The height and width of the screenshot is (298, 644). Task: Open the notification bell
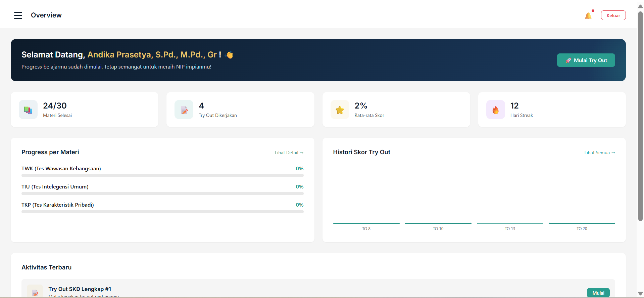[588, 16]
